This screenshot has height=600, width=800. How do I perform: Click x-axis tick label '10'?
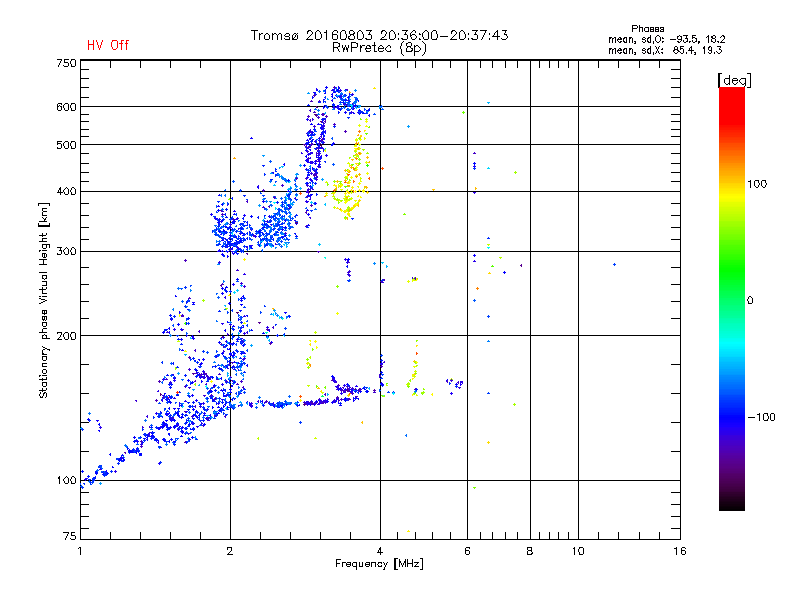click(578, 551)
